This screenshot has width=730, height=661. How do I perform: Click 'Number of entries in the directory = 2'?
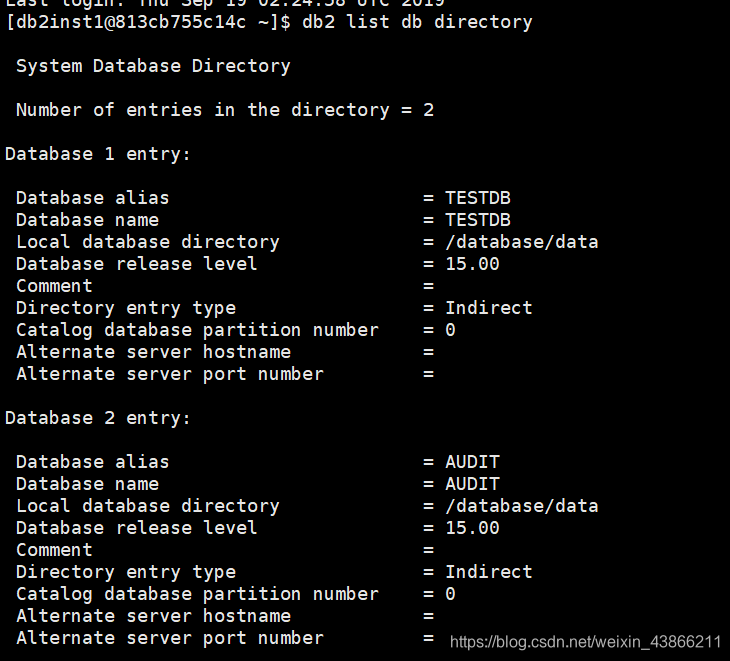click(x=225, y=110)
